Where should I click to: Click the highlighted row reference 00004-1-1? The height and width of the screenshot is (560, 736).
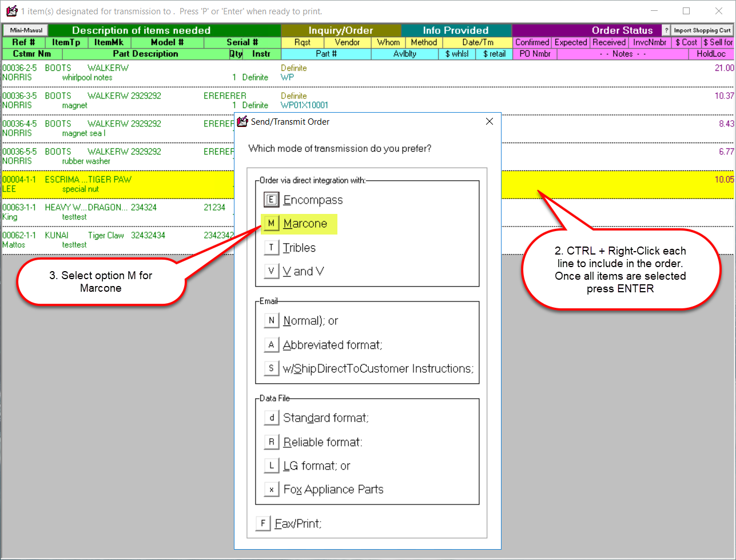click(20, 180)
